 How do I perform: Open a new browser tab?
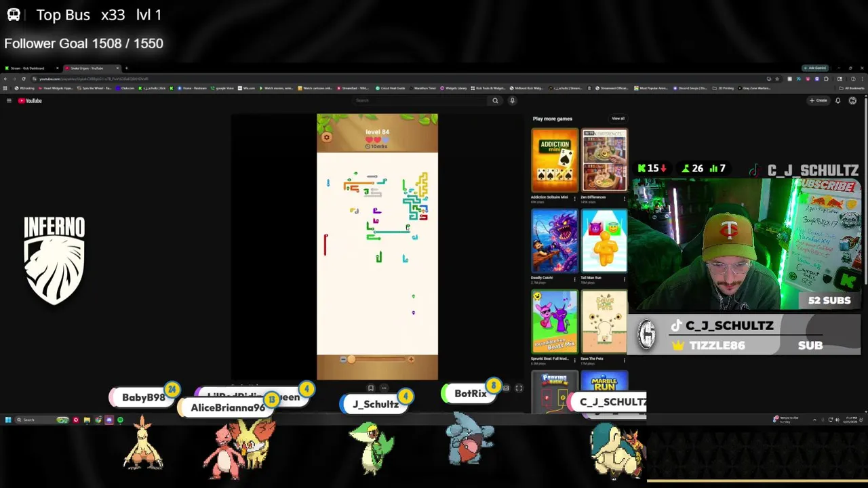coord(126,68)
